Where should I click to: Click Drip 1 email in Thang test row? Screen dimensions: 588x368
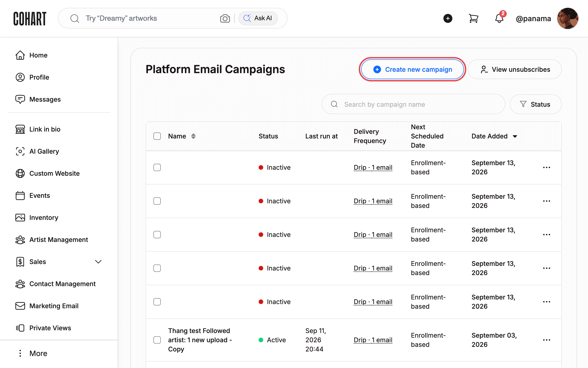click(x=373, y=340)
